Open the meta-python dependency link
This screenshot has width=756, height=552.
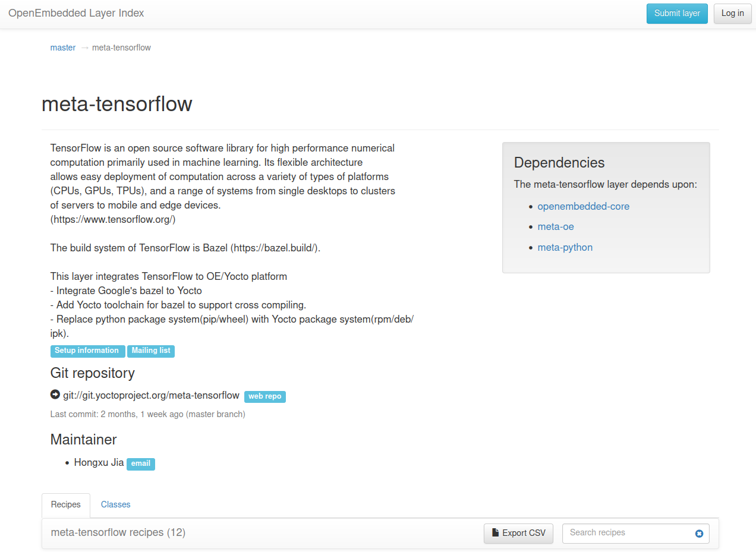[x=565, y=247]
